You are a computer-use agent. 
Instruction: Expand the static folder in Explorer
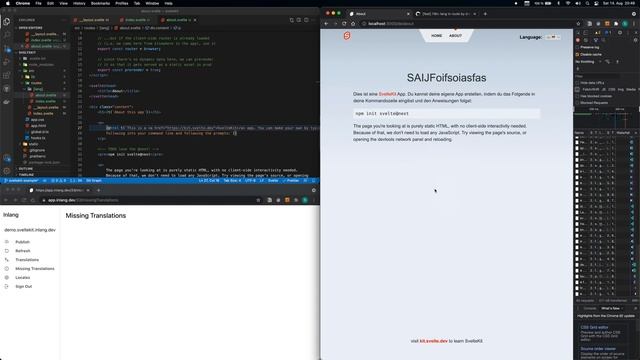[33, 144]
